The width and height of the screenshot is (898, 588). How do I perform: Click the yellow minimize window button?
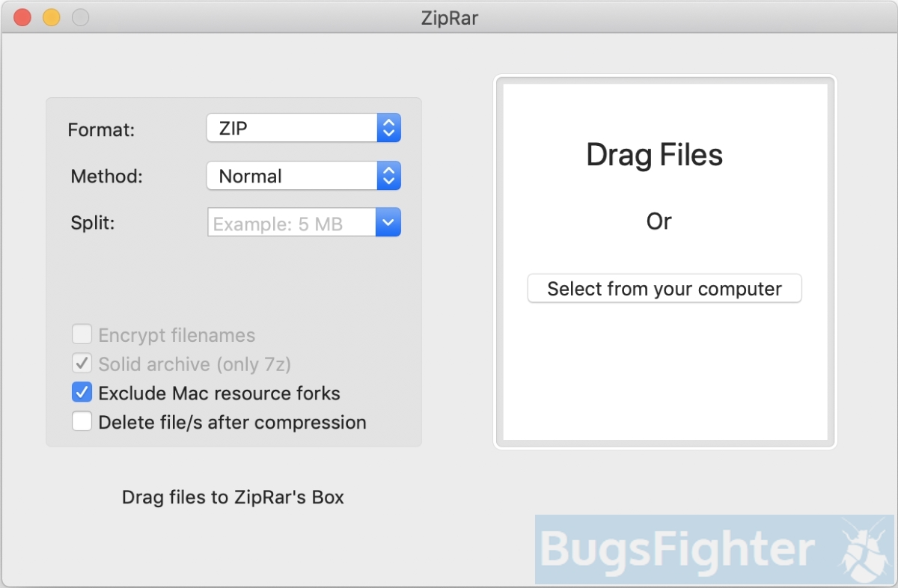point(51,17)
